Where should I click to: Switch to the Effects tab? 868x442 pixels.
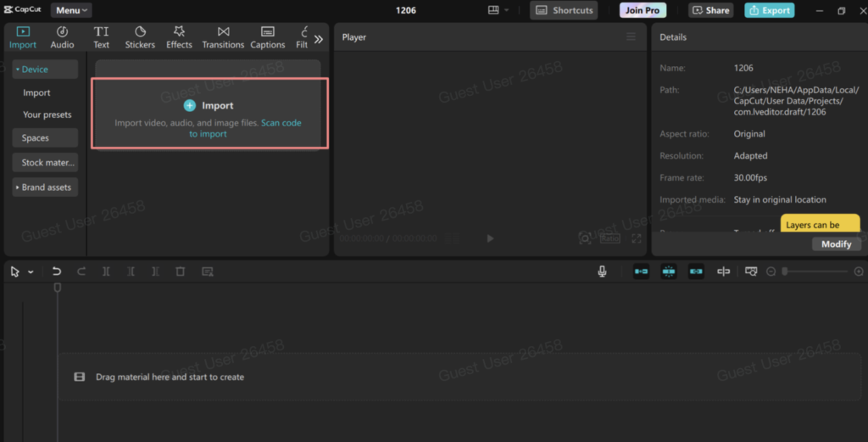click(x=180, y=37)
